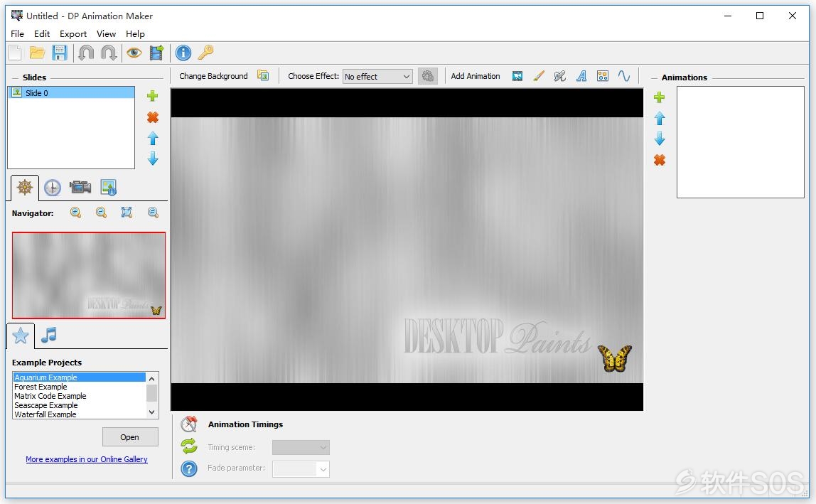Select Forest Example project

click(x=79, y=387)
